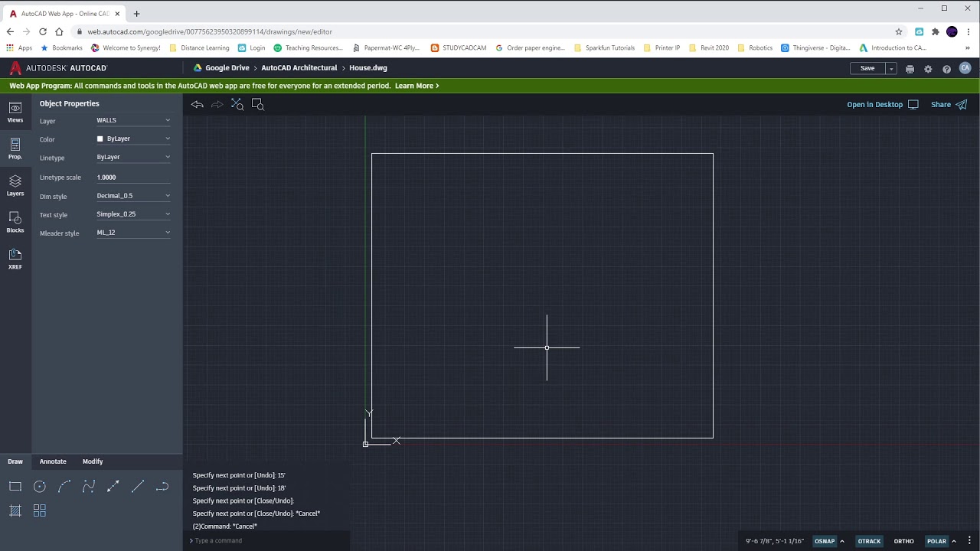The height and width of the screenshot is (551, 980).
Task: Switch to the Modify tab
Action: coord(93,461)
